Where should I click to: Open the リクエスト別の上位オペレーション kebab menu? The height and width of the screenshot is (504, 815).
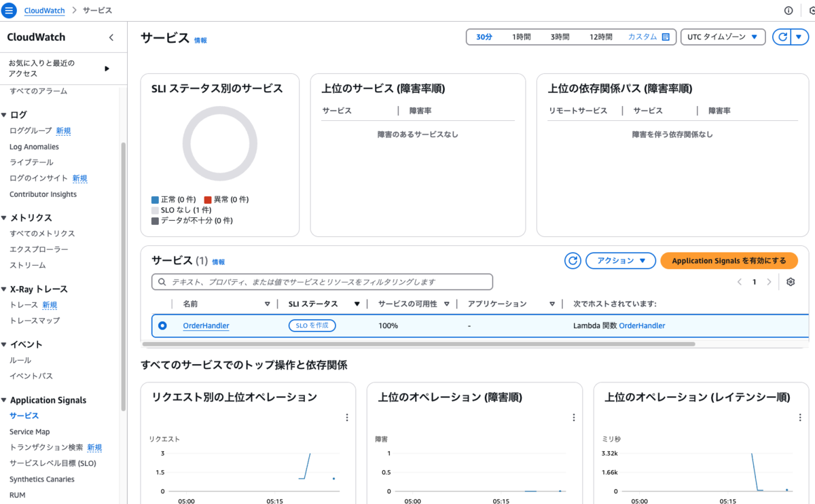[x=347, y=417]
